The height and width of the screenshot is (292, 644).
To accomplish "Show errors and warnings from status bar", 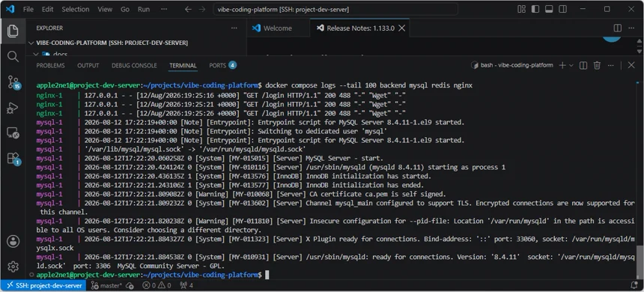I will 157,285.
